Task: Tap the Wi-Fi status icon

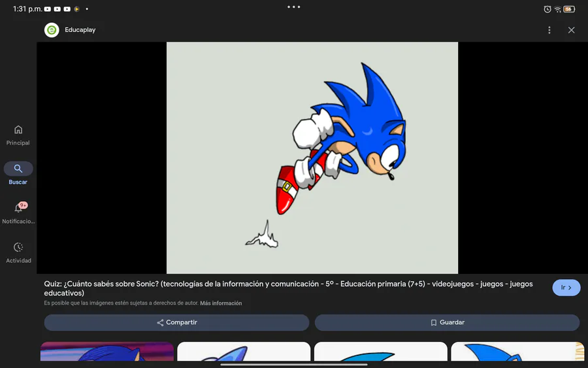Action: 558,9
